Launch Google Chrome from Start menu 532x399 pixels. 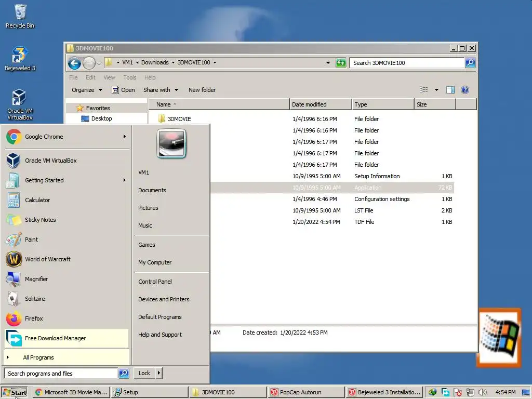coord(67,137)
